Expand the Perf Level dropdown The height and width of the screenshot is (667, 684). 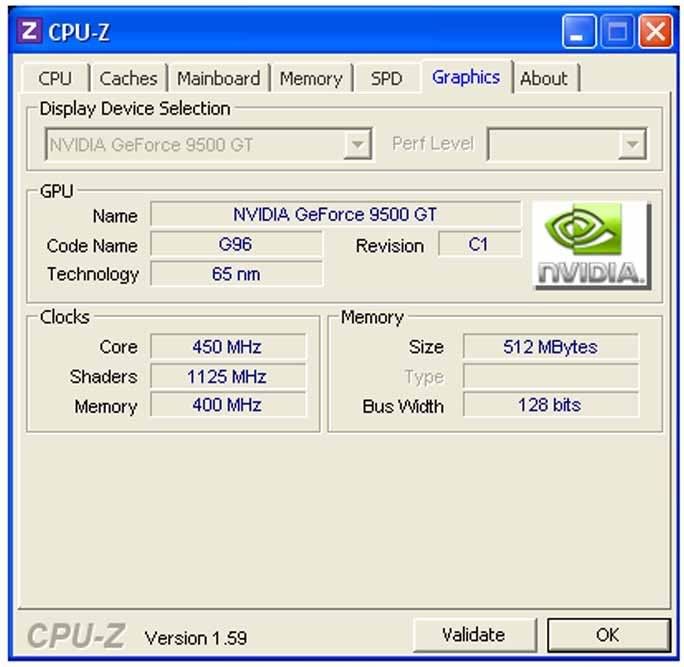(632, 144)
